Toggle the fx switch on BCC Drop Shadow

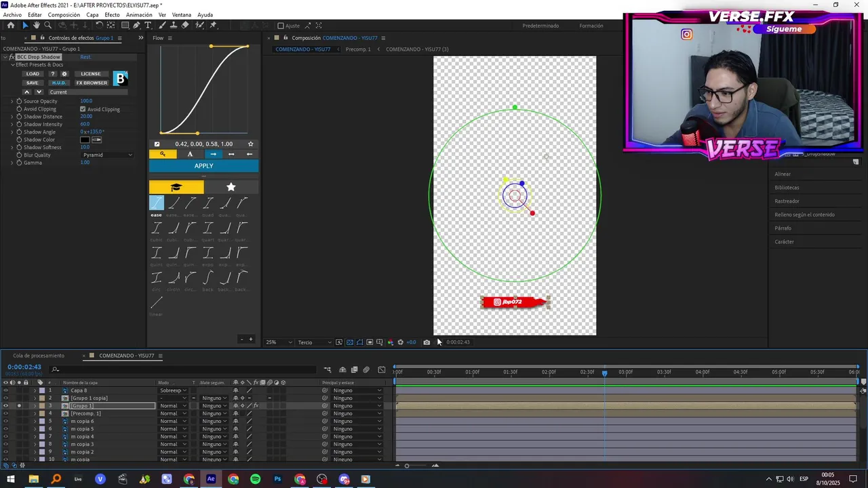pyautogui.click(x=12, y=57)
